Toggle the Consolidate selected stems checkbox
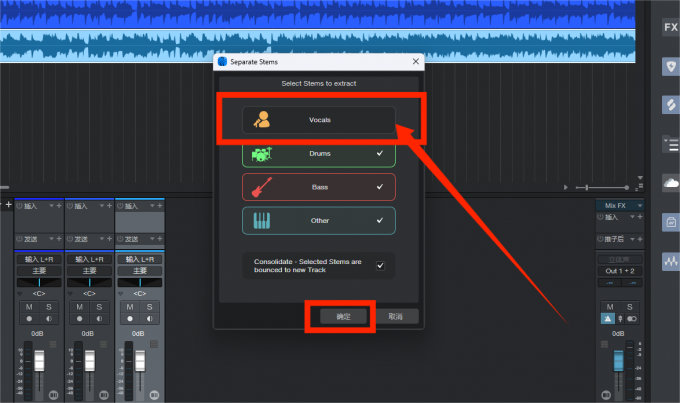Image resolution: width=680 pixels, height=403 pixels. click(x=380, y=265)
